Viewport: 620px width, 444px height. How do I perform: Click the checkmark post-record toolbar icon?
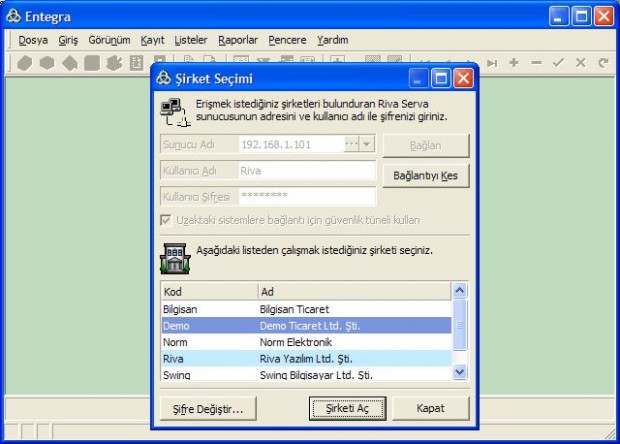pyautogui.click(x=558, y=62)
